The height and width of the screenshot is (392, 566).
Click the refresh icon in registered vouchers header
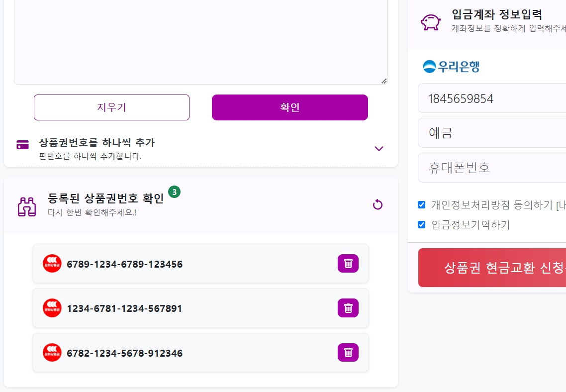point(377,204)
